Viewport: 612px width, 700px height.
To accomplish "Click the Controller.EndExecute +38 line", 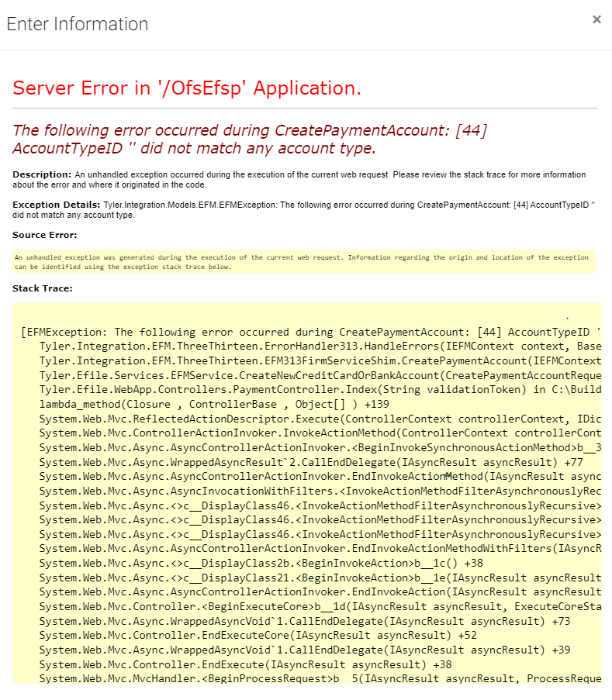I will (245, 665).
